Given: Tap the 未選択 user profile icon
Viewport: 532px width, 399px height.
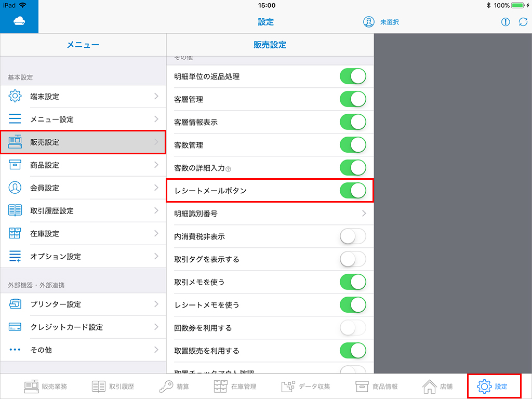Looking at the screenshot, I should (369, 22).
